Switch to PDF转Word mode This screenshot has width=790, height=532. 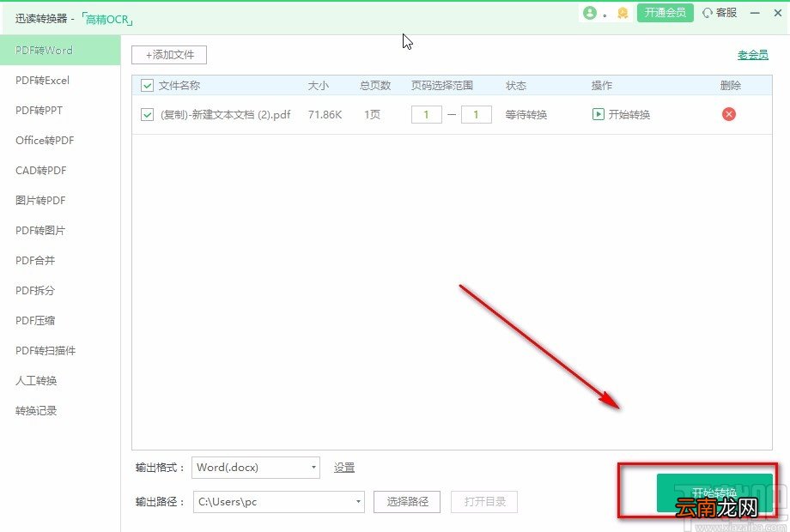tap(60, 51)
